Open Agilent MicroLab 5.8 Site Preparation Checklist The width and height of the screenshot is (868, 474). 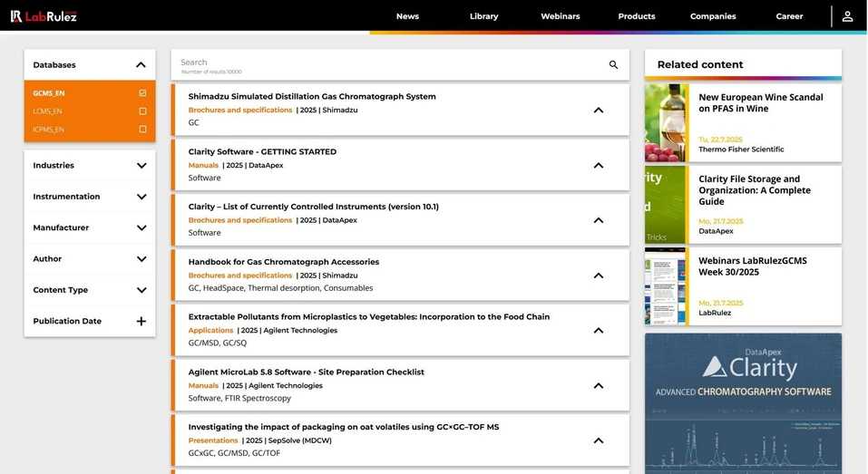[307, 372]
